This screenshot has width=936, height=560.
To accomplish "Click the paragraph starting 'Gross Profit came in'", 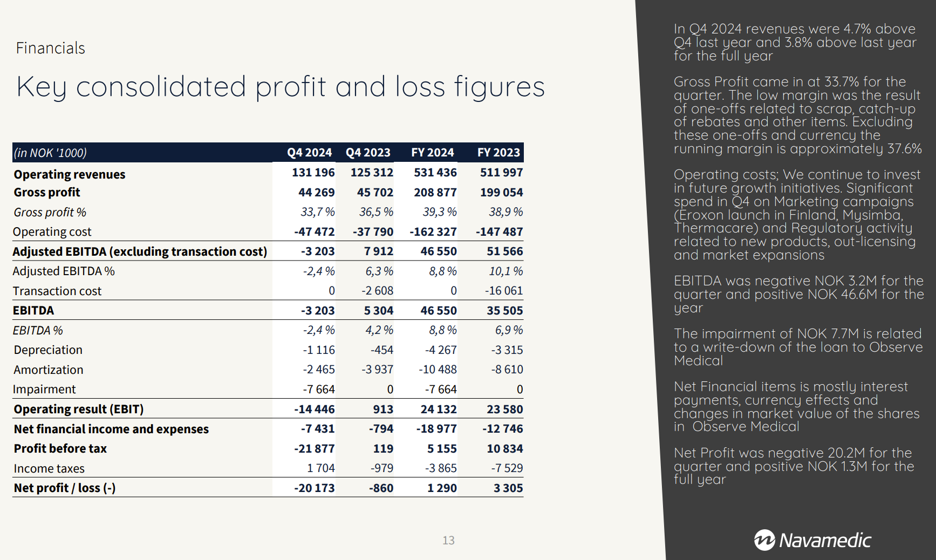I will click(798, 115).
